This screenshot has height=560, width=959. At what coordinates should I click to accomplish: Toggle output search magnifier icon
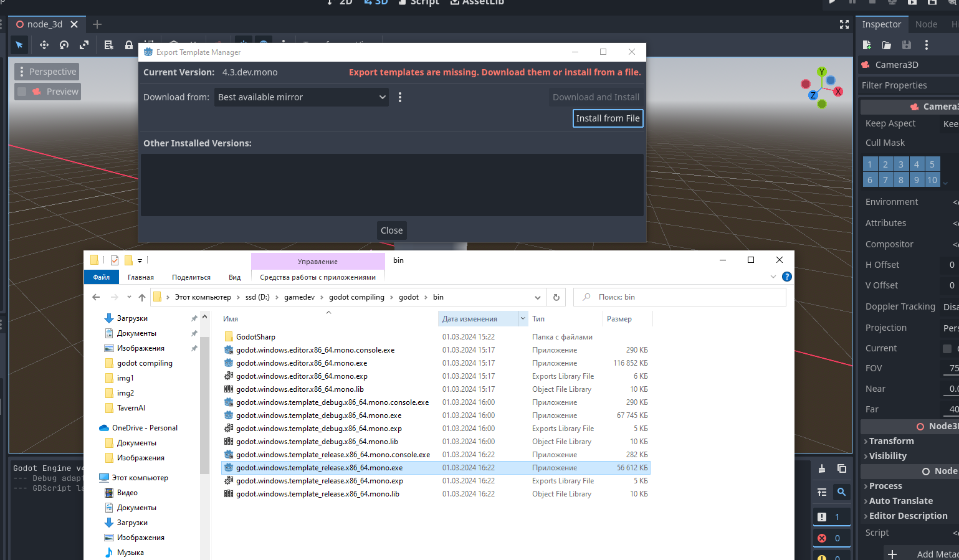(841, 492)
